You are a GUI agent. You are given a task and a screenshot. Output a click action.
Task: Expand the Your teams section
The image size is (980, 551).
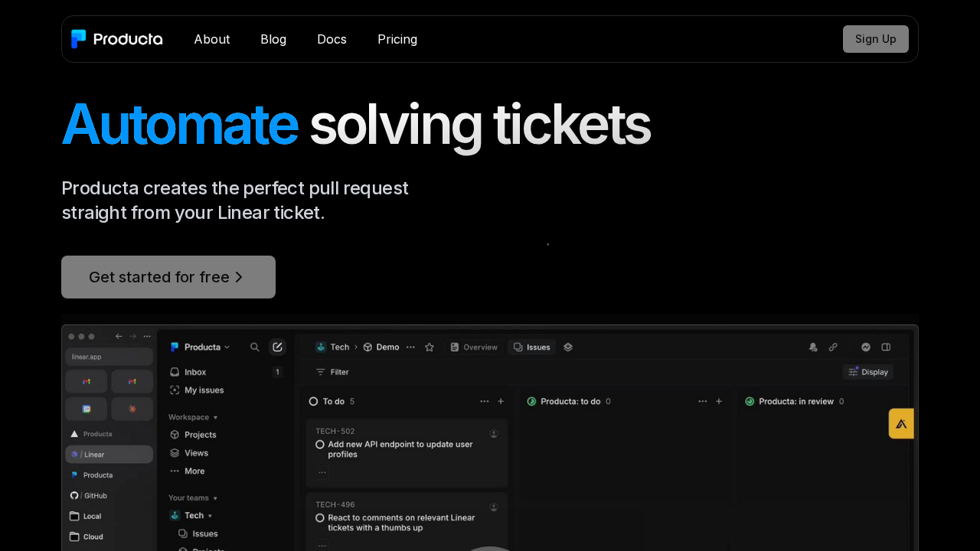point(192,497)
